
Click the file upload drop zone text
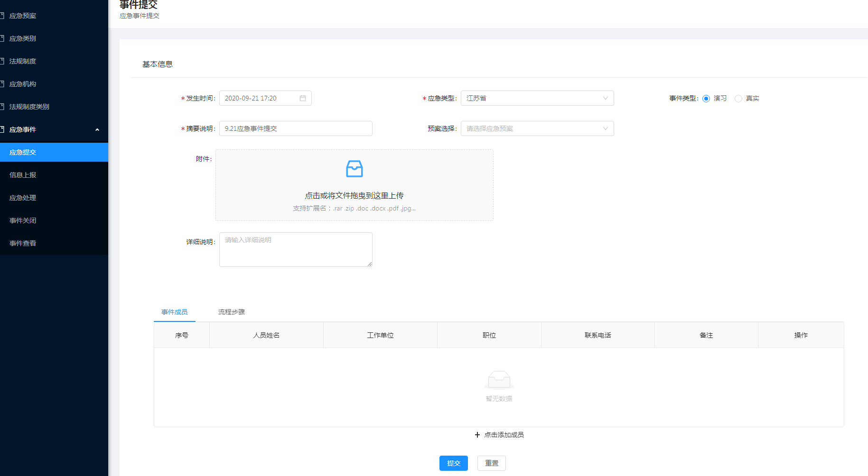[x=354, y=195]
